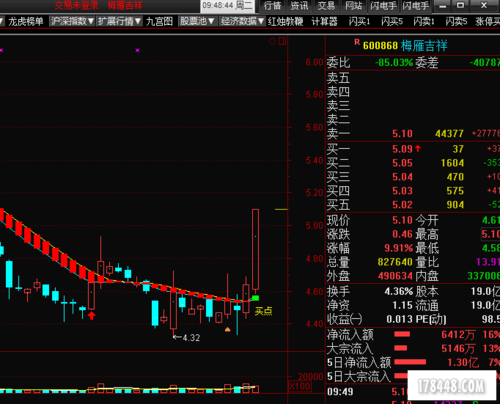Click the 09:48:44 clock display
Viewport: 500px width, 404px height.
(218, 5)
